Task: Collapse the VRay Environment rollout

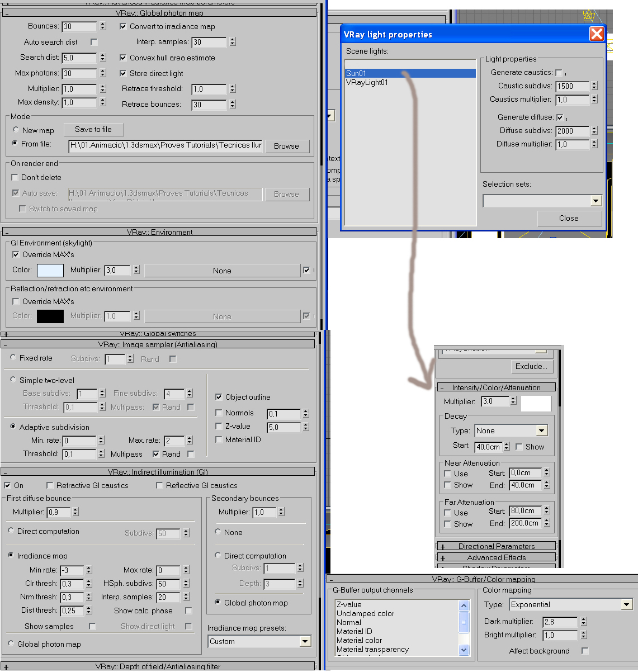Action: [x=159, y=232]
